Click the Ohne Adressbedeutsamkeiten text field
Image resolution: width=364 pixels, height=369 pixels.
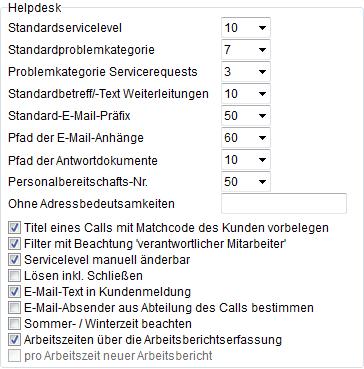coord(284,203)
